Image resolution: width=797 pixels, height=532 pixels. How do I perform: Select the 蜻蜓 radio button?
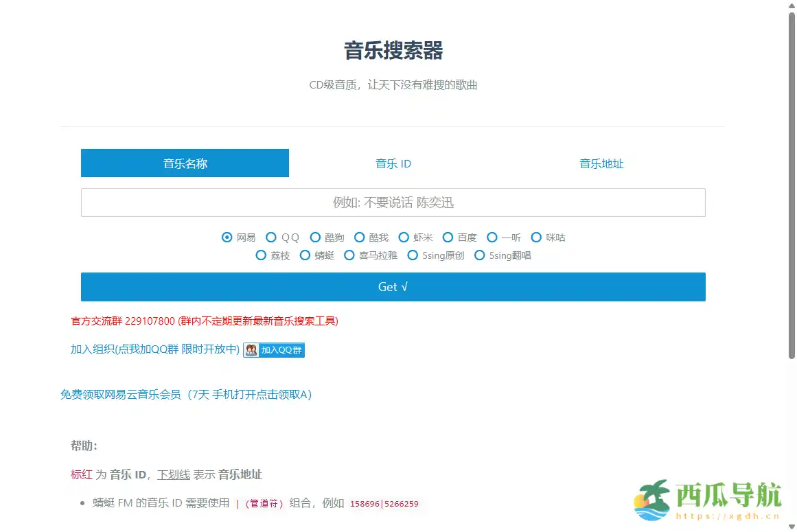pyautogui.click(x=304, y=255)
